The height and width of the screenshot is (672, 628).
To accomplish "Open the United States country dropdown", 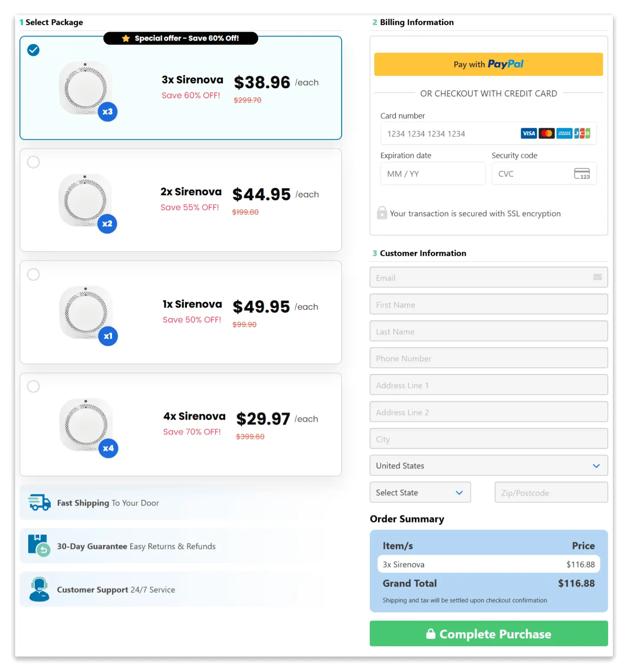I will (x=488, y=465).
